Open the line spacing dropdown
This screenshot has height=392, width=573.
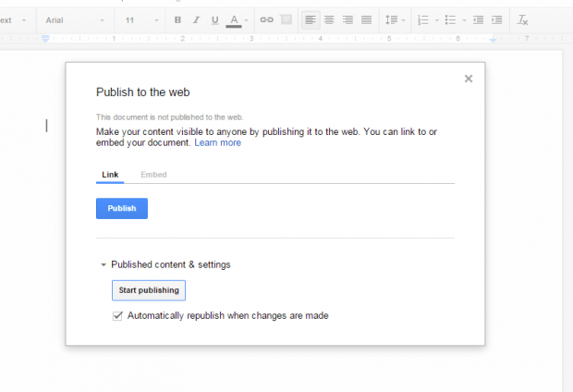pyautogui.click(x=394, y=19)
